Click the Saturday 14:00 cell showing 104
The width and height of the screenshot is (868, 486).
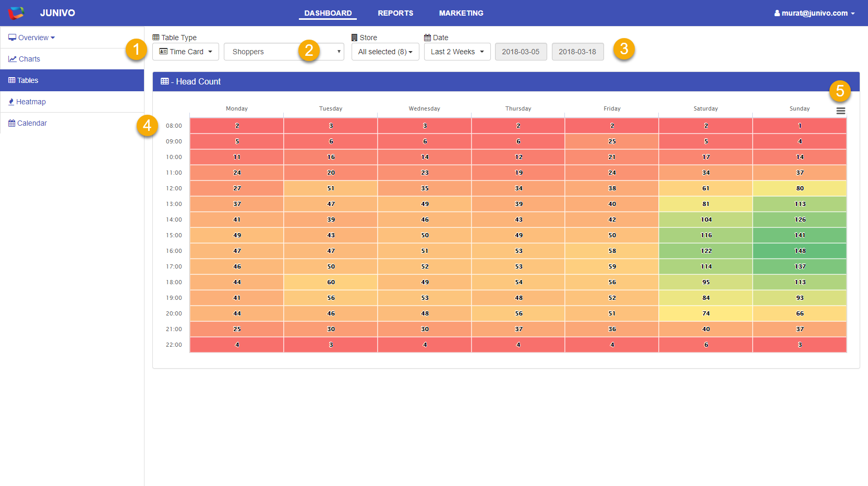pos(706,220)
